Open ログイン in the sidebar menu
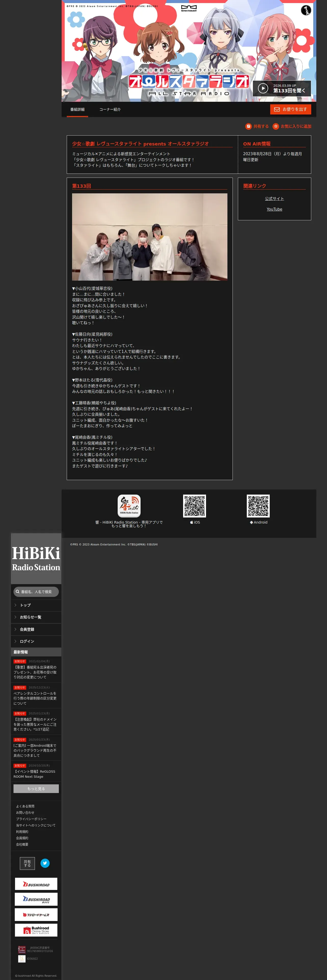 point(36,641)
